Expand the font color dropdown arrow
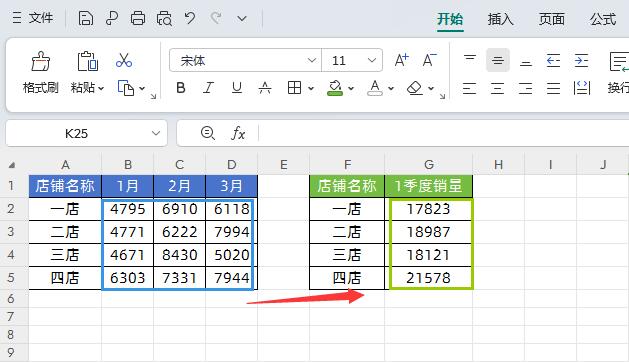The image size is (629, 362). [x=391, y=88]
